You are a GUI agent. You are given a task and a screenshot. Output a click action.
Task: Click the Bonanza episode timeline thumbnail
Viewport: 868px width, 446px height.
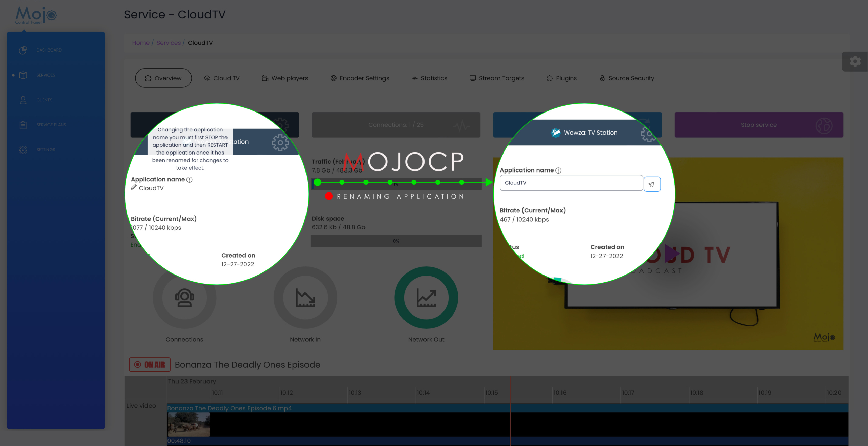[189, 424]
